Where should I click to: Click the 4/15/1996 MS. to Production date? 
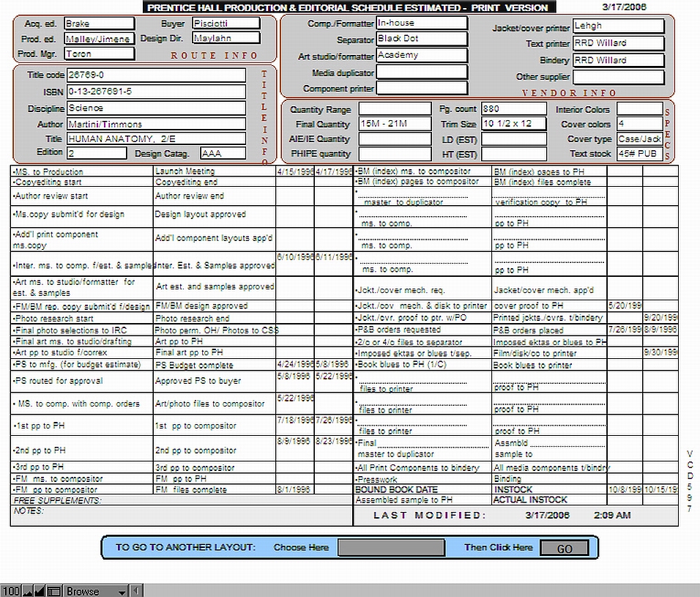click(x=295, y=171)
